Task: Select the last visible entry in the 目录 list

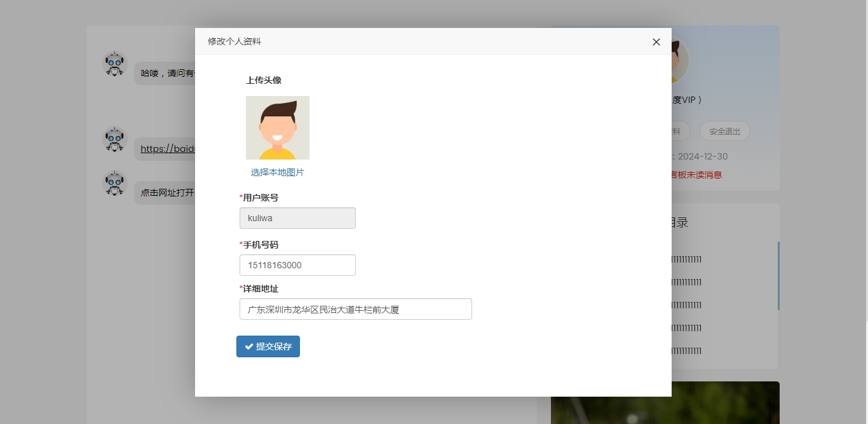Action: tap(686, 351)
